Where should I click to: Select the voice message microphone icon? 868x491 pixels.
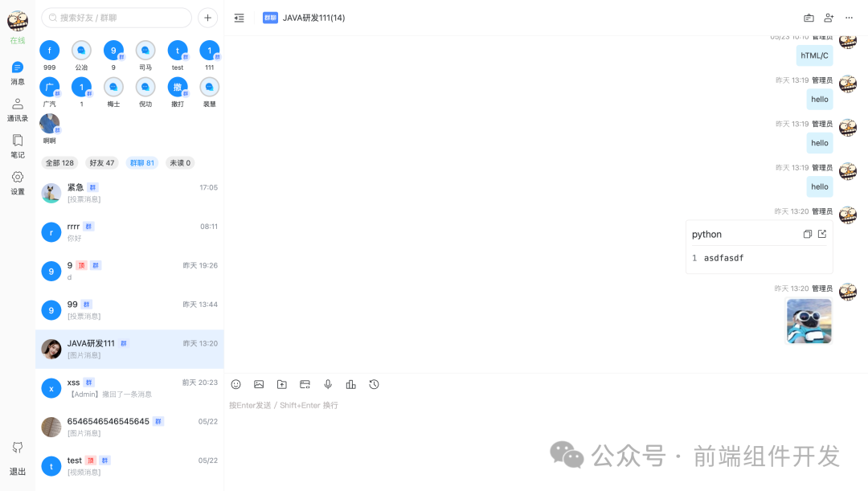pyautogui.click(x=328, y=384)
